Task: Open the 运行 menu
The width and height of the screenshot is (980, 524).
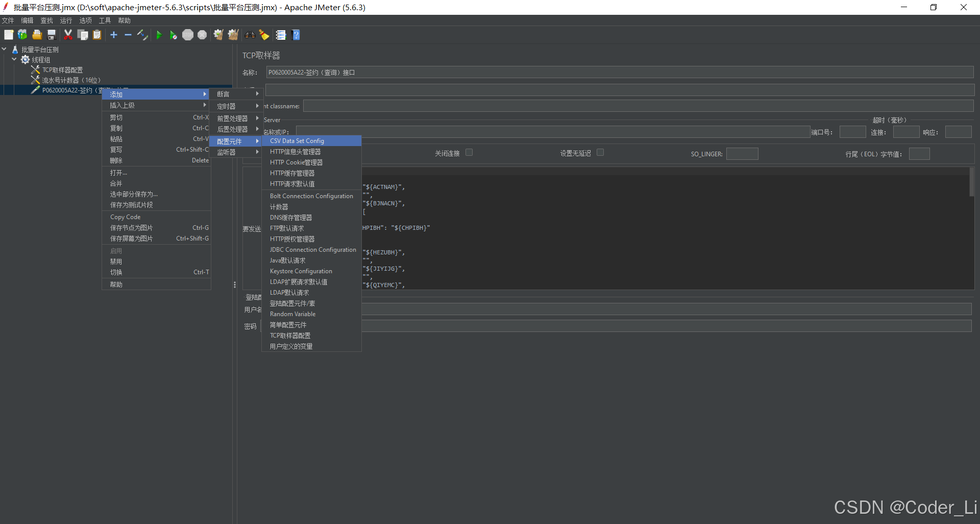Action: click(x=66, y=20)
